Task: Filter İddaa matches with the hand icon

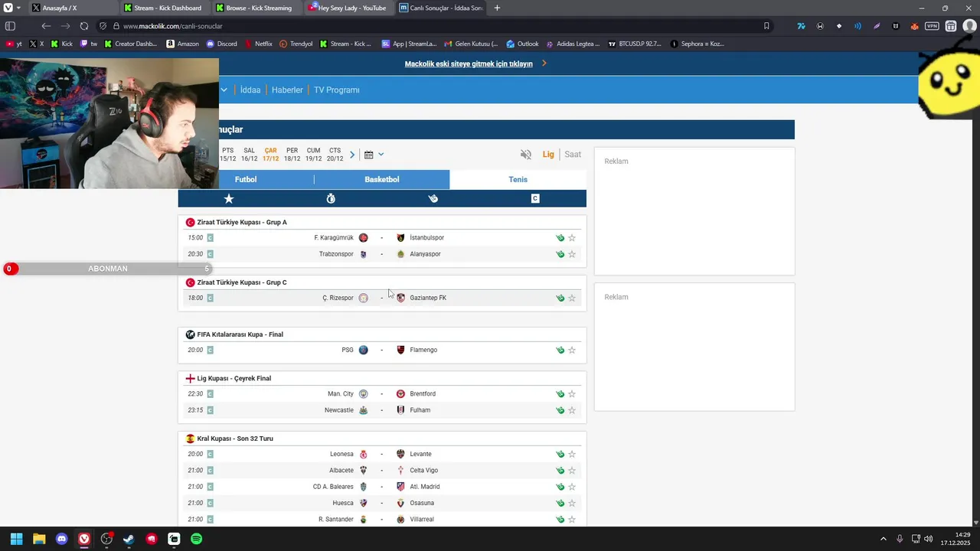Action: (433, 199)
